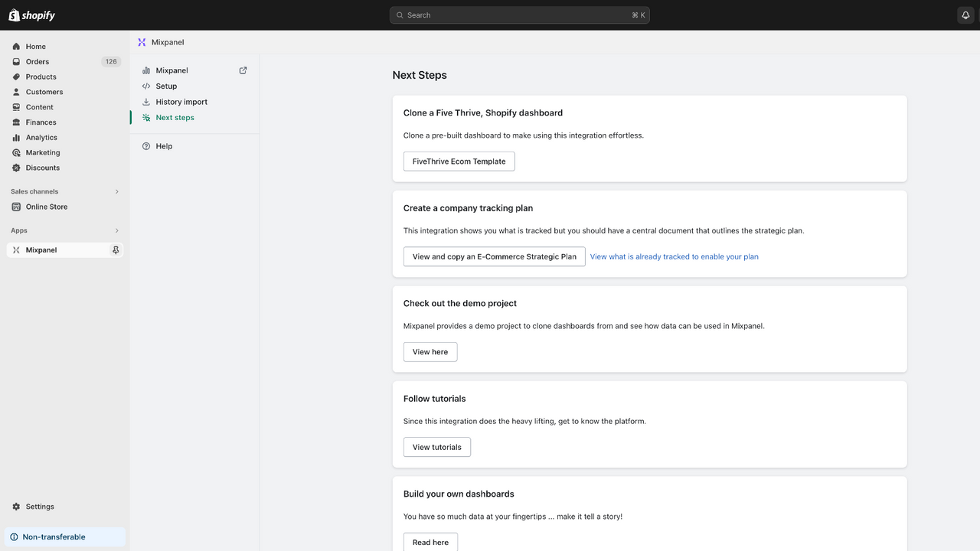Click View and copy an E-Commerce Strategic Plan

[495, 256]
